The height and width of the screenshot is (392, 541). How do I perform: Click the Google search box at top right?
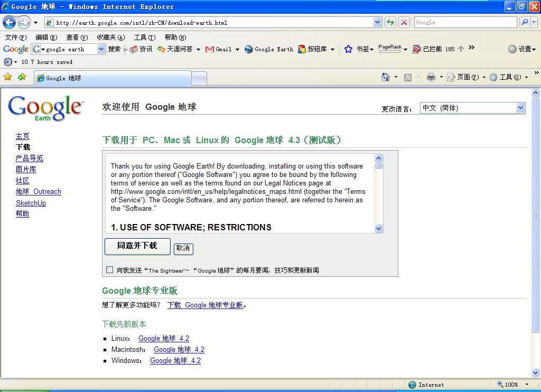click(465, 22)
